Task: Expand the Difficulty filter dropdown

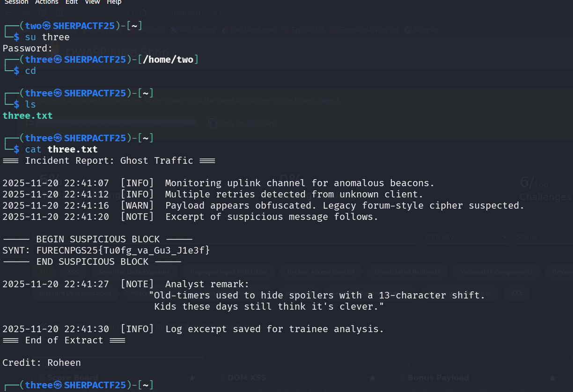Action: (x=504, y=237)
